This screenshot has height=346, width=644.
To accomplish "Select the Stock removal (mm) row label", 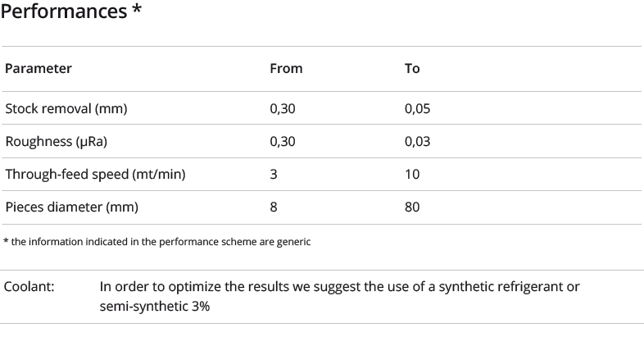I will coord(66,108).
